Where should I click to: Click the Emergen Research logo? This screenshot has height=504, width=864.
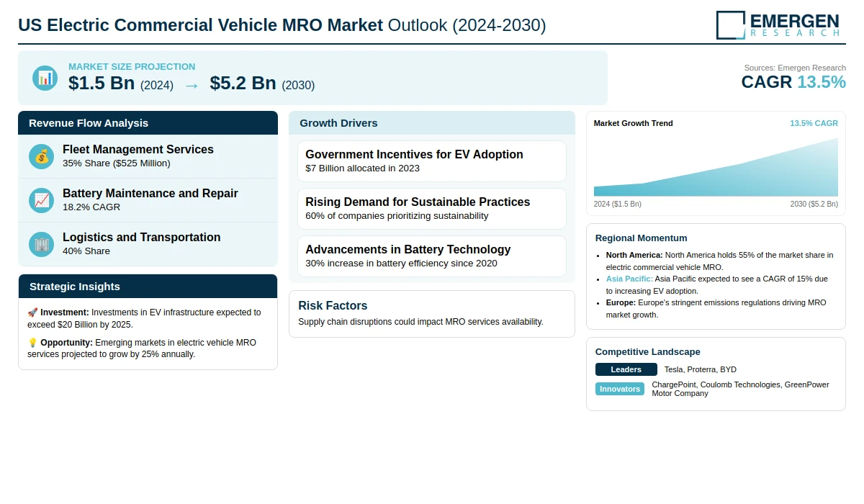coord(778,24)
